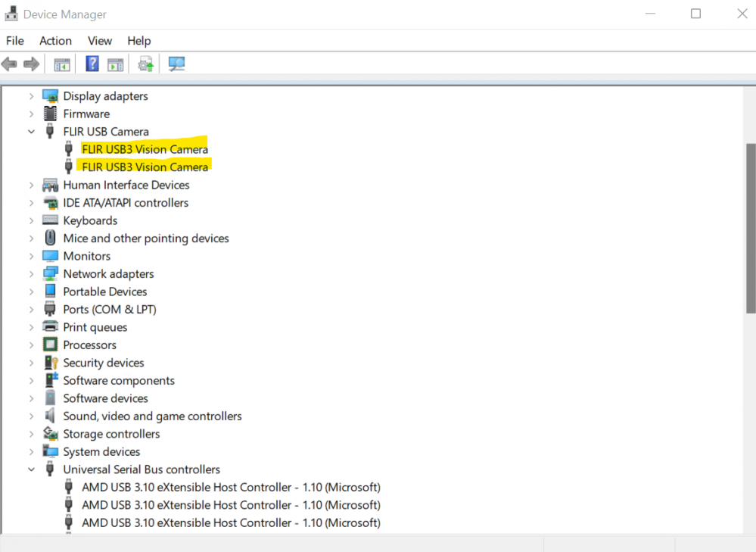Select the first FLIR USB3 Vision Camera

coord(145,149)
